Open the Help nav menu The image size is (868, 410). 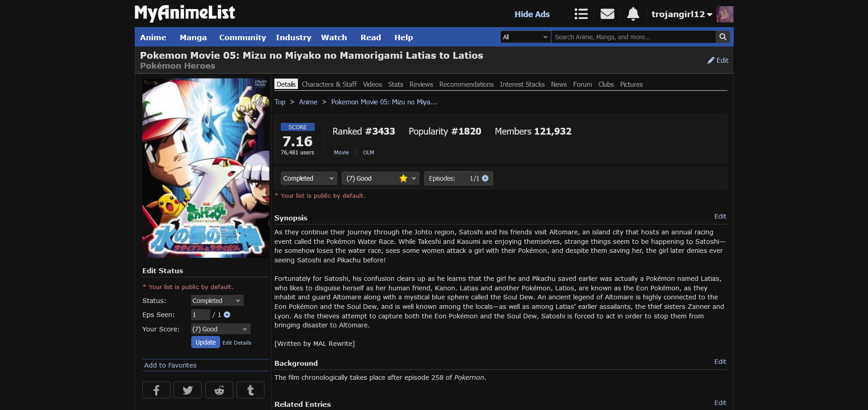pos(404,37)
